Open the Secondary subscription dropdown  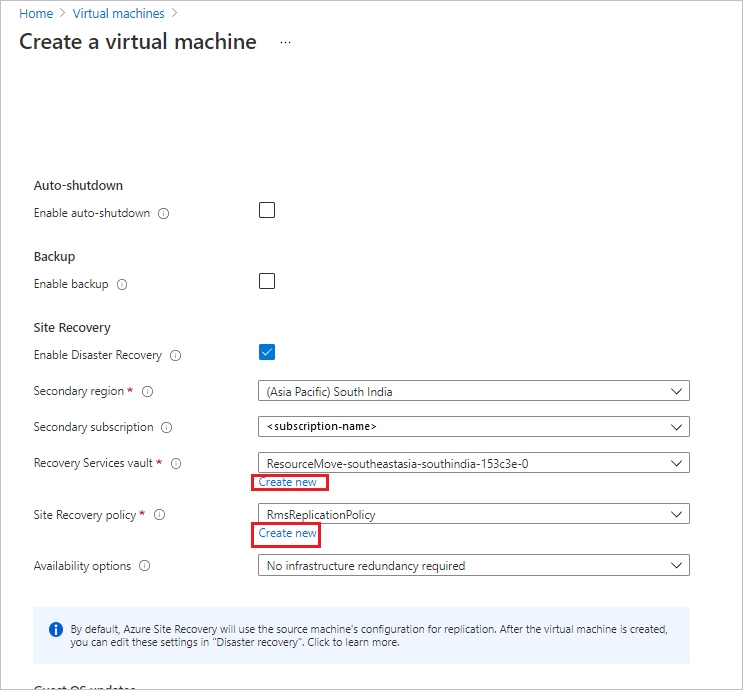(x=474, y=427)
